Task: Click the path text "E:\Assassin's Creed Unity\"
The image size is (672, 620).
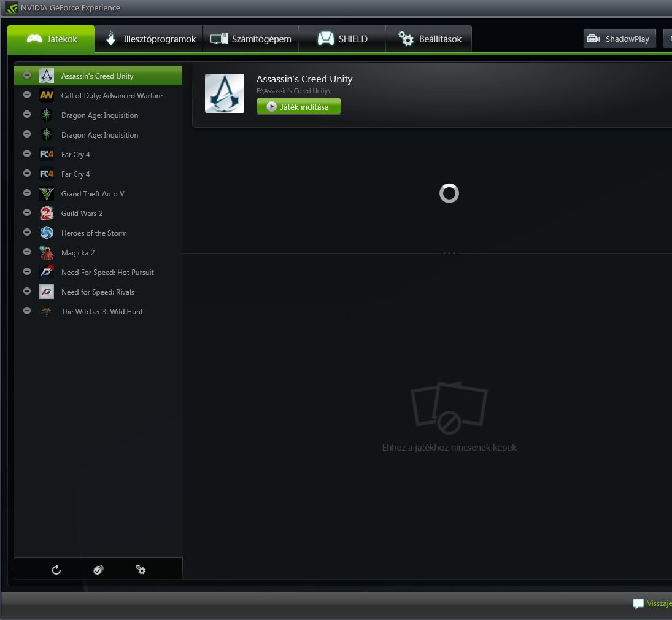Action: click(x=293, y=91)
